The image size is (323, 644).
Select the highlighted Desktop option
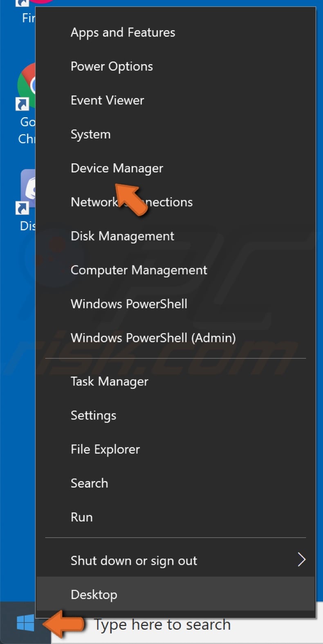(94, 595)
